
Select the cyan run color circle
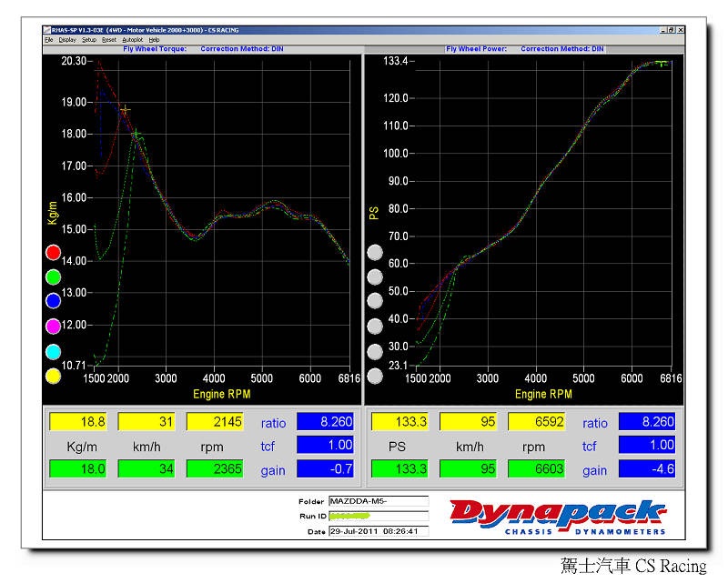tap(53, 351)
